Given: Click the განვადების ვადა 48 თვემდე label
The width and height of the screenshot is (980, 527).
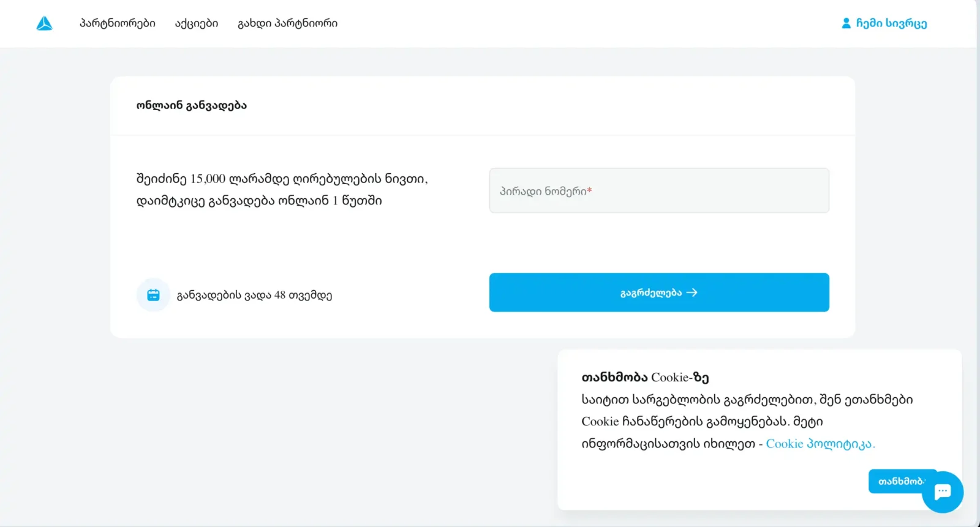Looking at the screenshot, I should pos(254,295).
